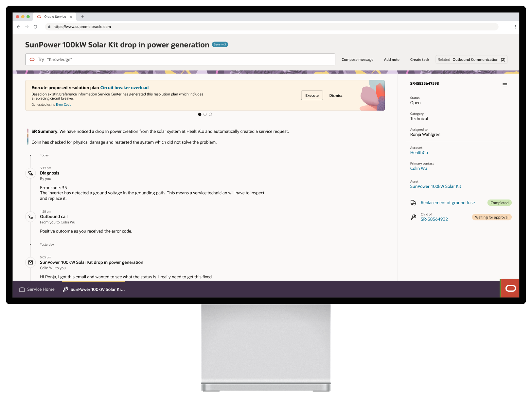Image resolution: width=532 pixels, height=401 pixels.
Task: Dismiss the proposed resolution plan
Action: [336, 96]
